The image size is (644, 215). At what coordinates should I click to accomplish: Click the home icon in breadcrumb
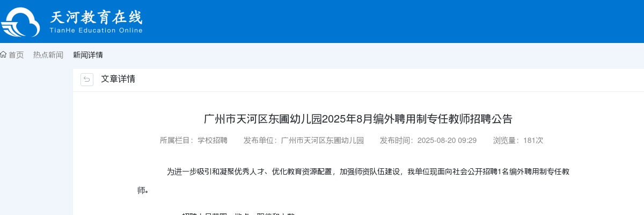(x=3, y=55)
